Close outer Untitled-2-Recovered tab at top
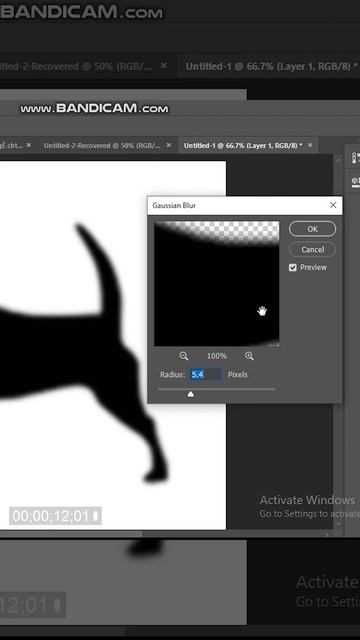This screenshot has height=640, width=360. point(164,65)
